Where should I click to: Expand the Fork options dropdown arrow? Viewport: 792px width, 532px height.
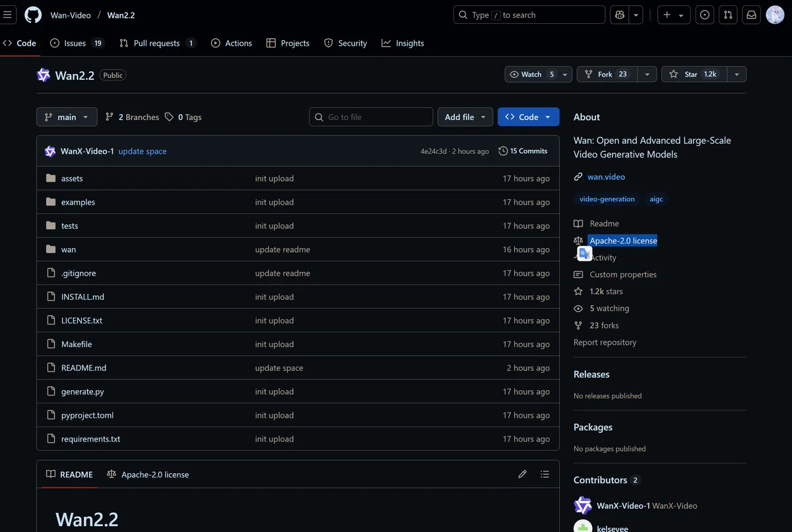647,75
